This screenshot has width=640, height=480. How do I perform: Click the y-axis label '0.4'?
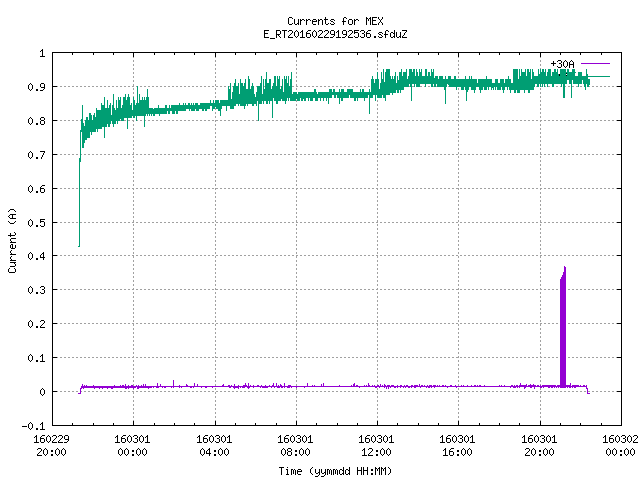36,256
